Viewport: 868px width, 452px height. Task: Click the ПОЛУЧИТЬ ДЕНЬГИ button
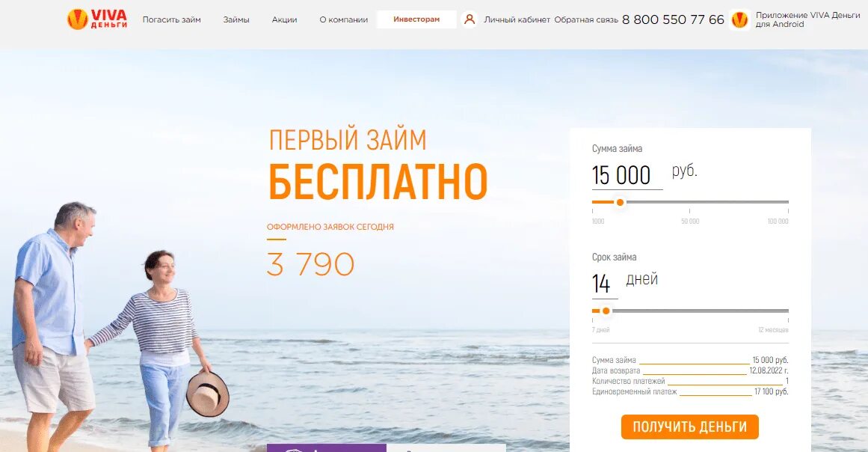(x=690, y=427)
